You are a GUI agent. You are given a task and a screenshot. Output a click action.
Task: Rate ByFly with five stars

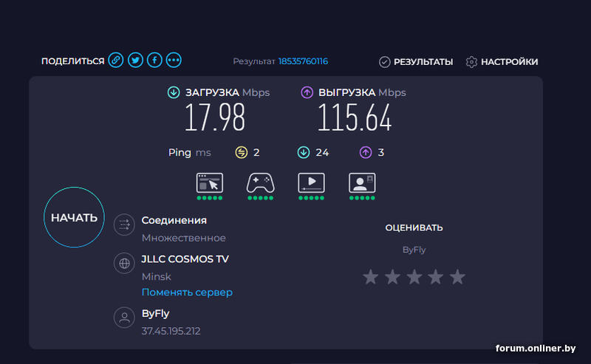click(x=457, y=277)
